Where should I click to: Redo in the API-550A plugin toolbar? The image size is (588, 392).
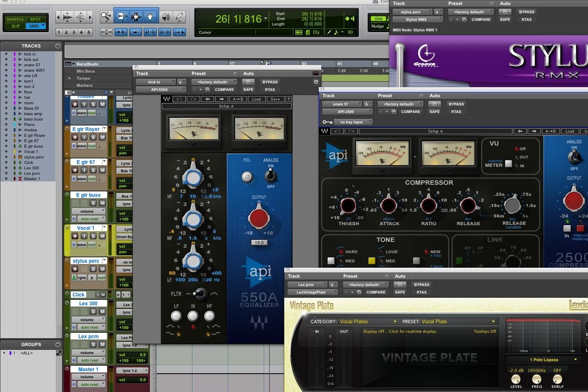193,99
